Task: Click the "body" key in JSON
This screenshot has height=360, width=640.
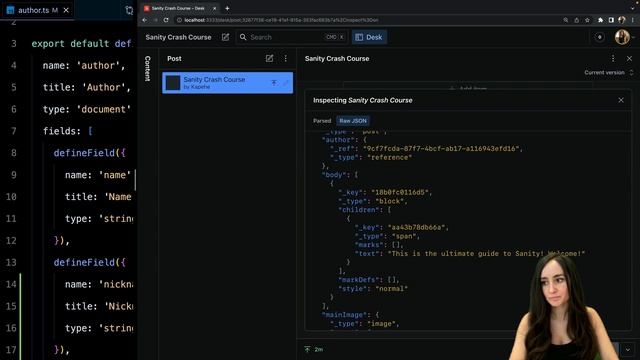Action: 334,175
